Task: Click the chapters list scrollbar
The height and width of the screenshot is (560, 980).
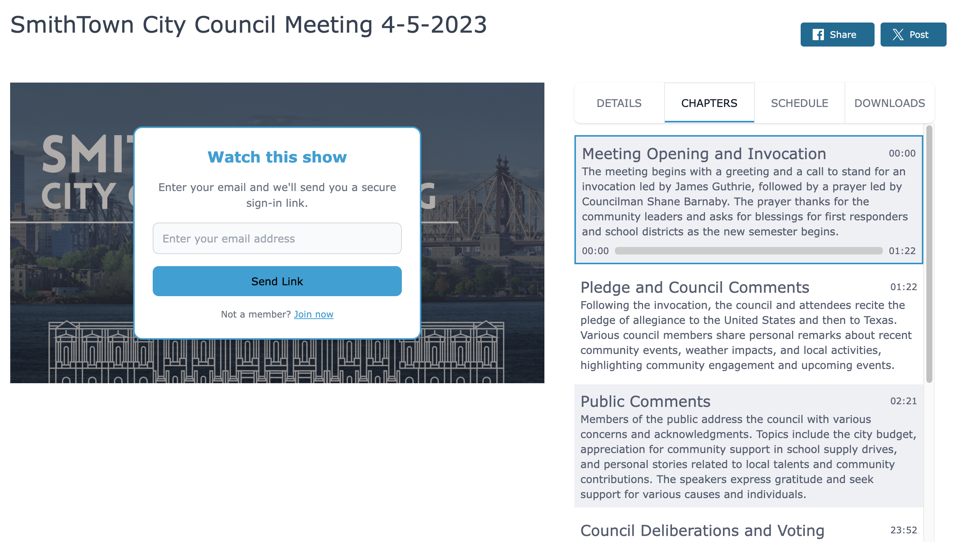Action: tap(929, 254)
